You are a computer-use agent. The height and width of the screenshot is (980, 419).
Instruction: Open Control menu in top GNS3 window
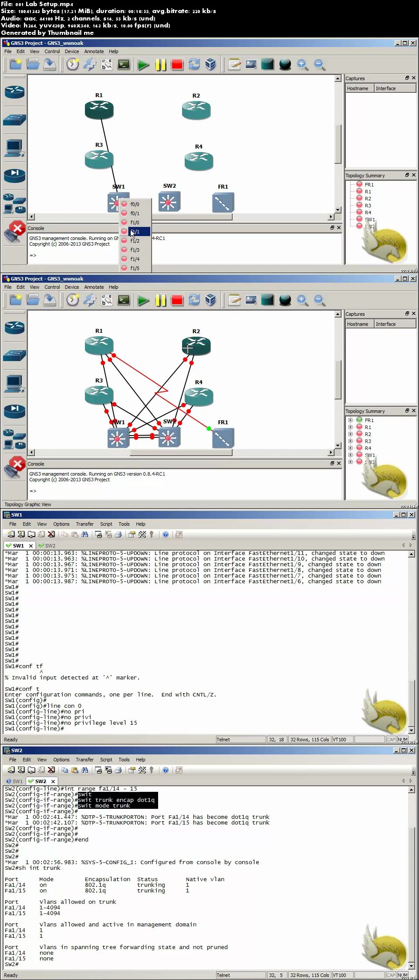tap(52, 51)
